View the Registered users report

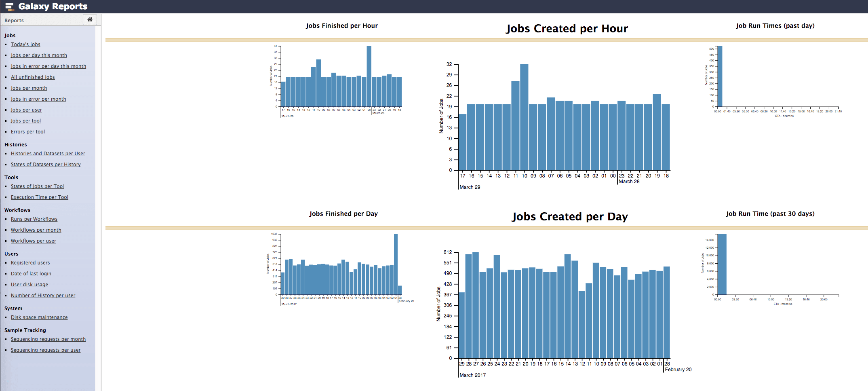30,262
